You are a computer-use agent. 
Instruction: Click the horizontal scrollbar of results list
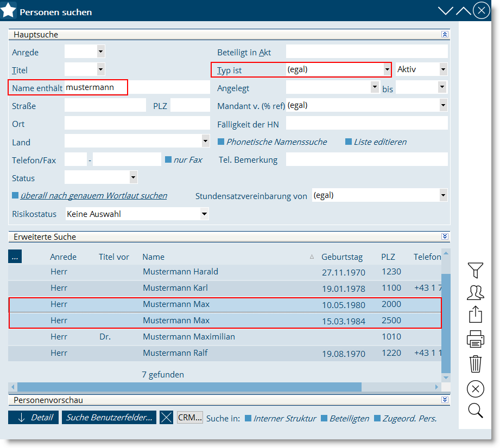[x=189, y=387]
